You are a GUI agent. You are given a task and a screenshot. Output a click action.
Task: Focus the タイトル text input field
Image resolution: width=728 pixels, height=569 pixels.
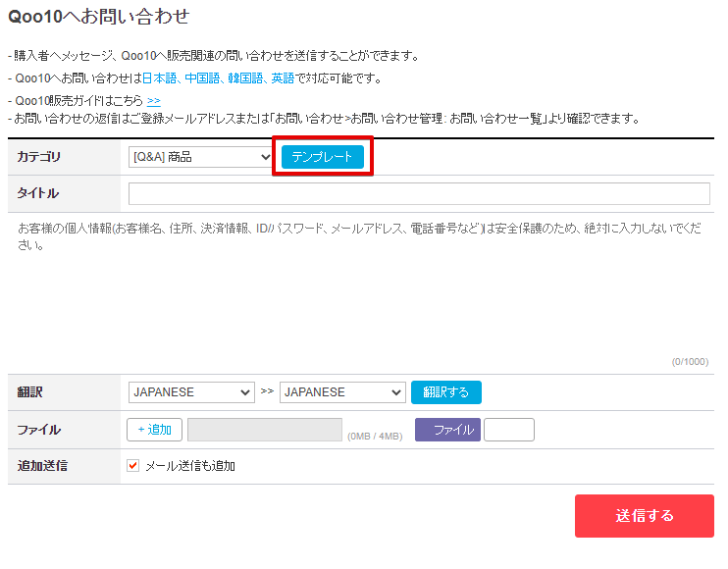click(x=419, y=193)
